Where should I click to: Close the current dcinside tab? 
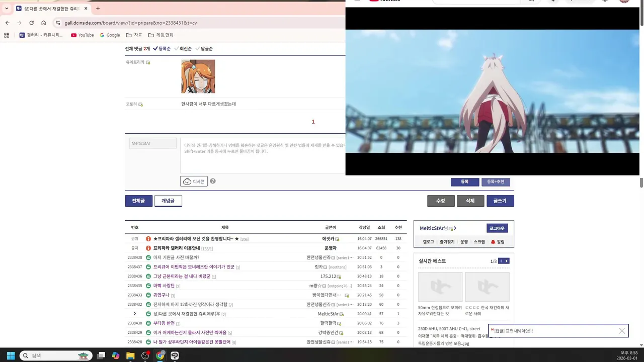pyautogui.click(x=86, y=9)
